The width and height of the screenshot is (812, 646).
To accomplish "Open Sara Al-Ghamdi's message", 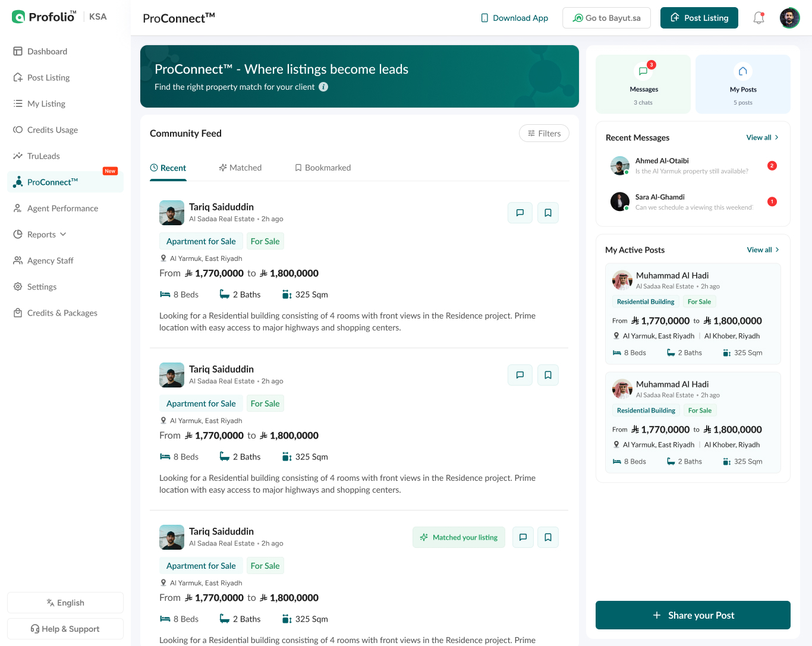I will point(693,202).
